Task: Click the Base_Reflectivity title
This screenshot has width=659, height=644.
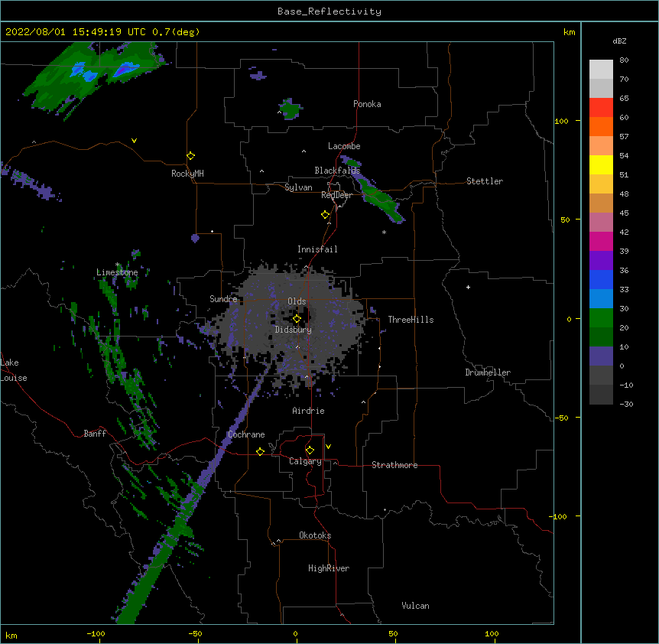Action: [329, 11]
